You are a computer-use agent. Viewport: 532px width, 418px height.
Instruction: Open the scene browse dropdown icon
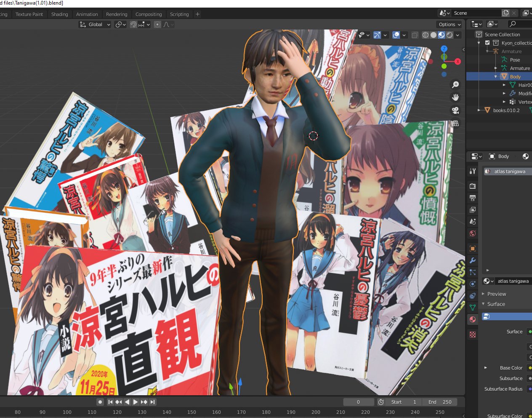tap(445, 13)
